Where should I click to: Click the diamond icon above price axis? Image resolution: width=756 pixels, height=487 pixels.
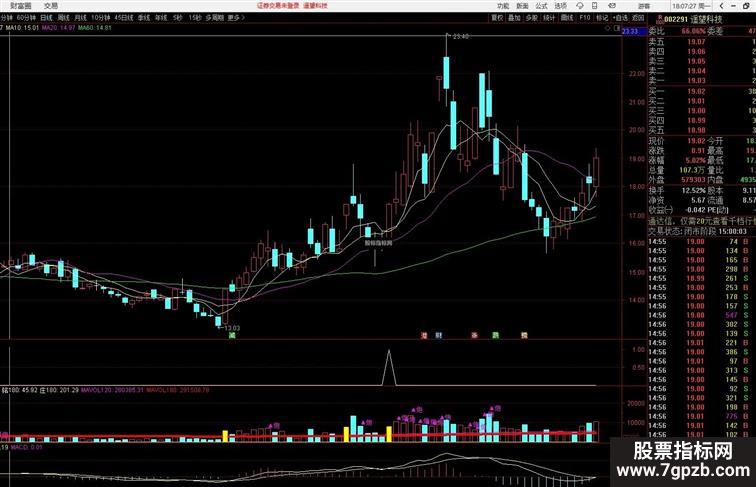coord(608,28)
